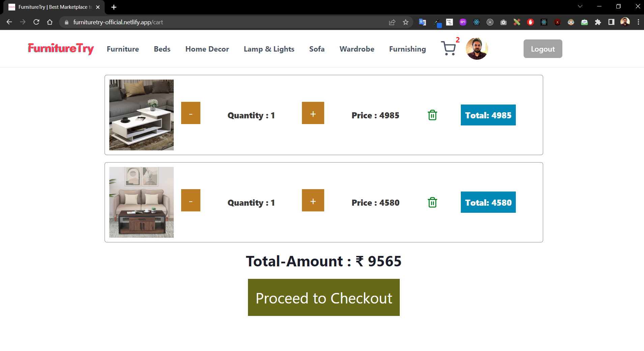This screenshot has width=644, height=351.
Task: Open the browser extensions puzzle-piece menu
Action: coord(598,22)
